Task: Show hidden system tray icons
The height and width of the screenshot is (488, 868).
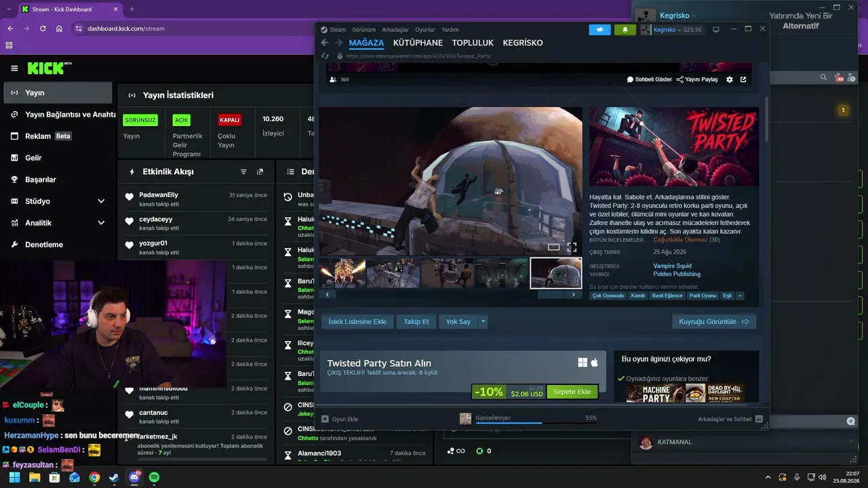Action: pyautogui.click(x=768, y=477)
